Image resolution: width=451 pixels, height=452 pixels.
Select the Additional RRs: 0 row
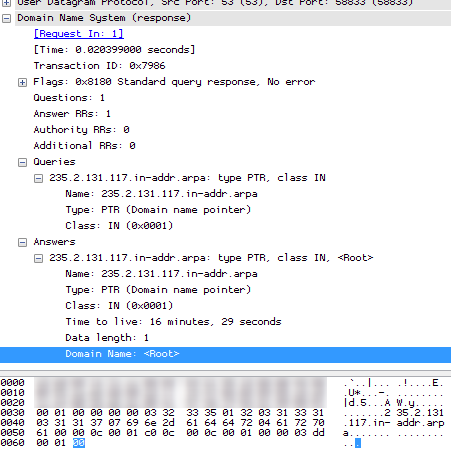pyautogui.click(x=84, y=146)
